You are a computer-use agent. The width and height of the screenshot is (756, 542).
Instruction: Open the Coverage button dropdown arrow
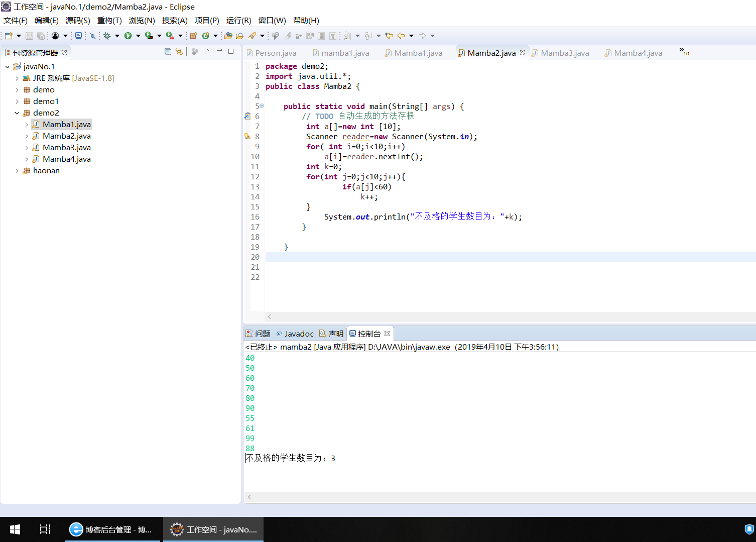tap(159, 36)
